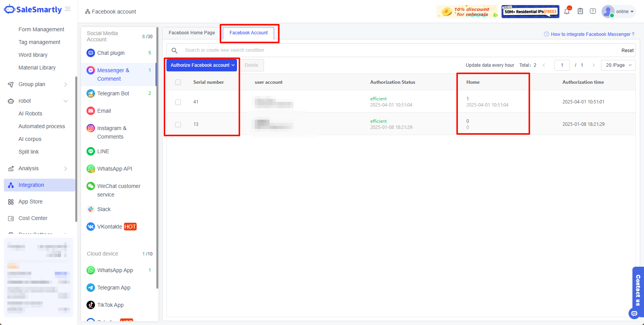Open How to integrate Facebook Messenger link

(x=592, y=34)
